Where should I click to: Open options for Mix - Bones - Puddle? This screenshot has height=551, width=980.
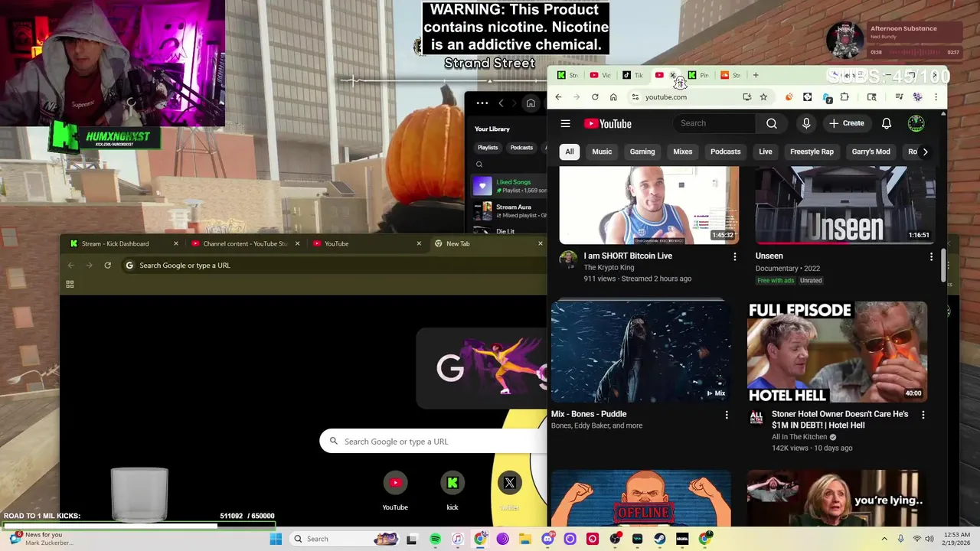[x=727, y=415]
